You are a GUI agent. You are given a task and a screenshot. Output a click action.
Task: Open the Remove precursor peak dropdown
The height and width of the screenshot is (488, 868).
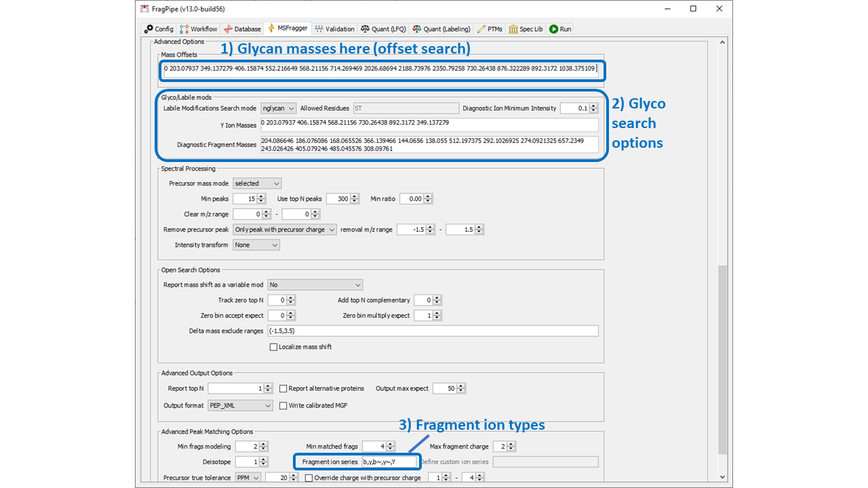tap(285, 230)
